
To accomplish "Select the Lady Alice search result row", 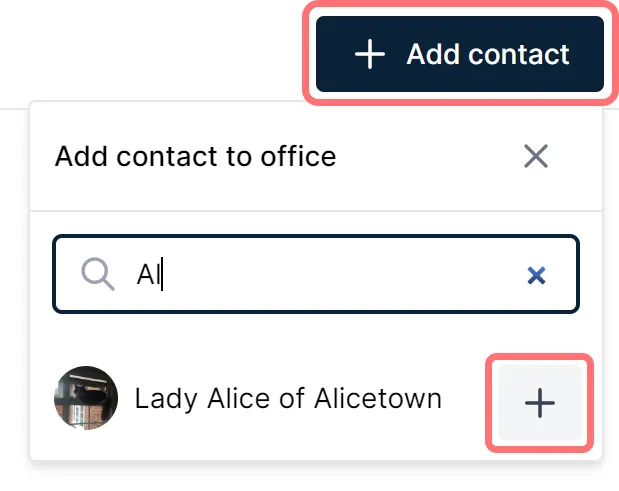I will point(316,400).
